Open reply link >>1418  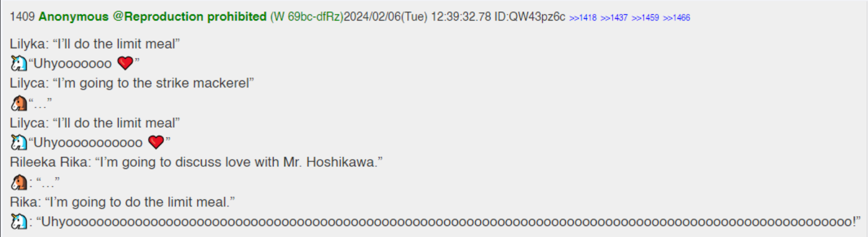pyautogui.click(x=582, y=18)
